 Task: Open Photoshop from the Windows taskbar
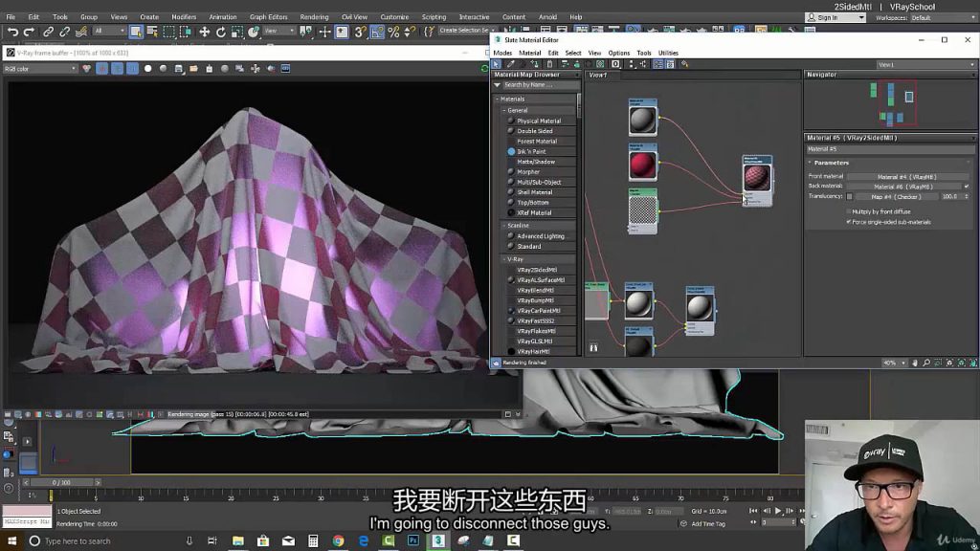413,541
